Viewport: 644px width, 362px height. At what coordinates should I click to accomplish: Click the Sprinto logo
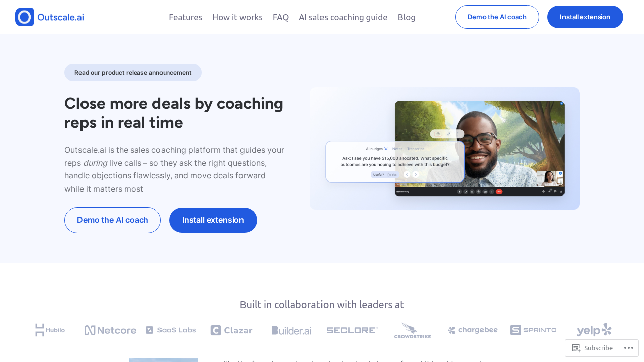click(533, 330)
